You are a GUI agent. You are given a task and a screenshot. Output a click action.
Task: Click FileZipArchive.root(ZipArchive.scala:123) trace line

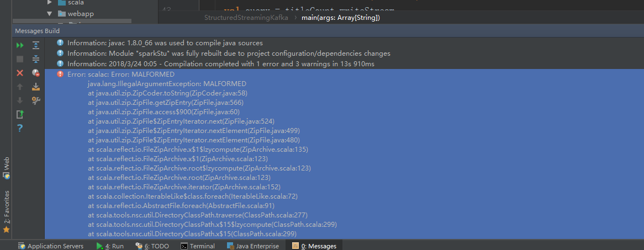pos(179,178)
